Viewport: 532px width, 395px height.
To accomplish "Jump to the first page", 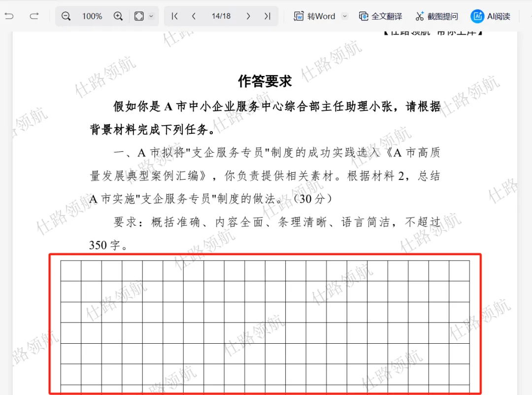I will point(174,16).
